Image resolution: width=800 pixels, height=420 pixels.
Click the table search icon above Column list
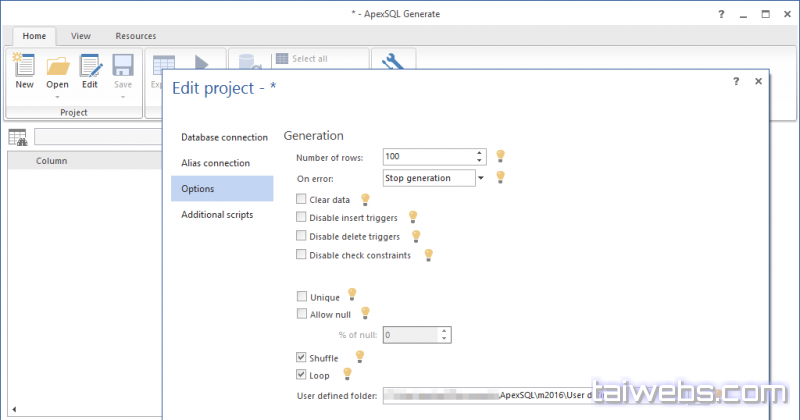[18, 138]
